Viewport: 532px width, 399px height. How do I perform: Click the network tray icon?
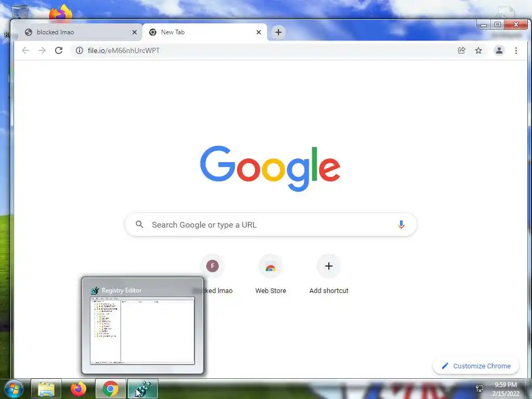[480, 389]
